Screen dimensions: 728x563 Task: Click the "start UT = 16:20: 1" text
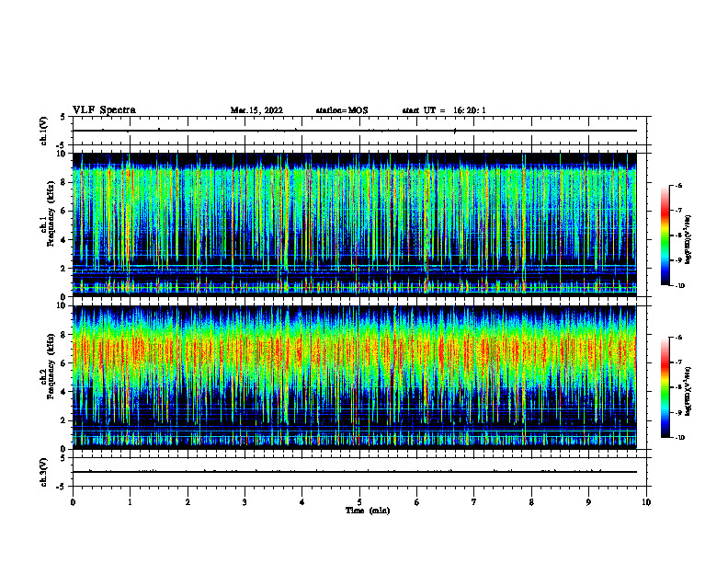pos(444,110)
